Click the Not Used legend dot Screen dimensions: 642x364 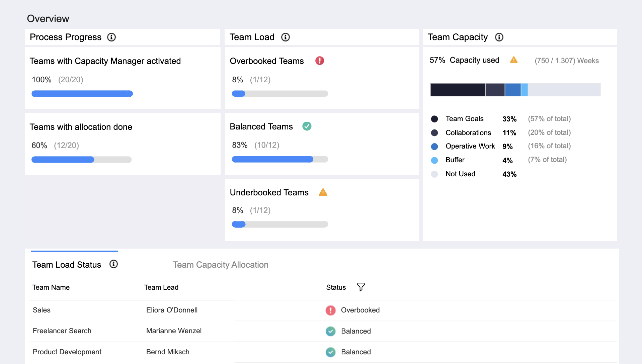tap(434, 174)
